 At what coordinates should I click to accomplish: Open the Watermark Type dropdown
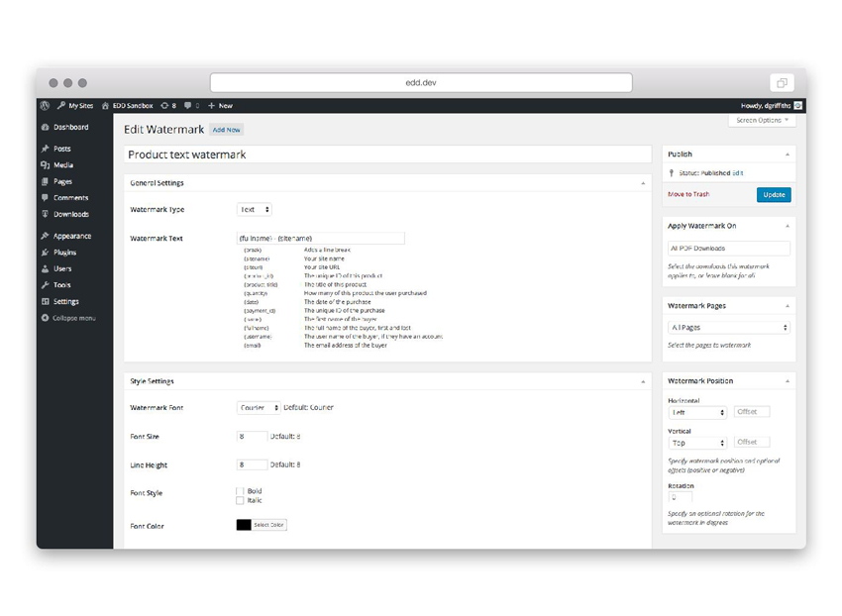[x=256, y=209]
